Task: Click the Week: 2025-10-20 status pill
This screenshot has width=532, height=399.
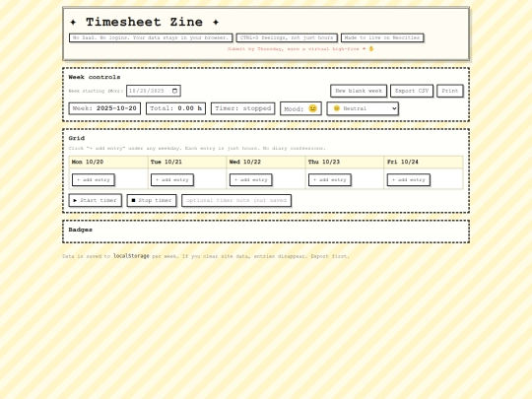Action: (104, 108)
